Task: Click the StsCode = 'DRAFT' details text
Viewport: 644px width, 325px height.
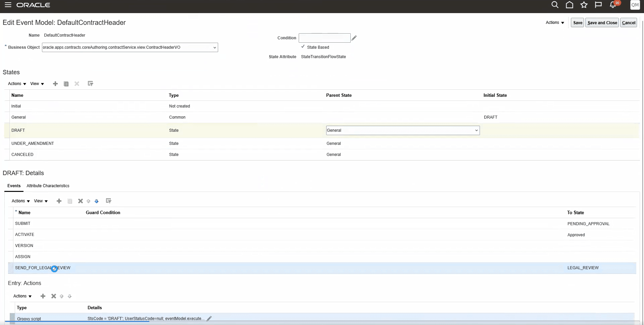Action: (x=146, y=319)
